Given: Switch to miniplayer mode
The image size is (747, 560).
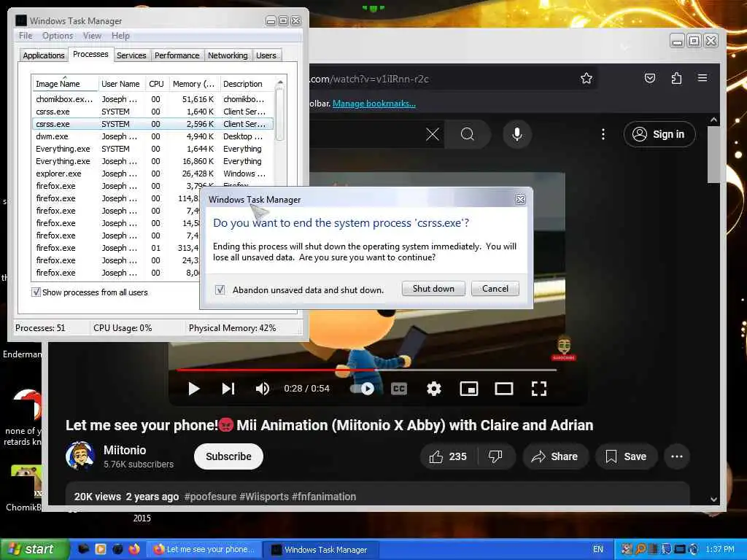Looking at the screenshot, I should pyautogui.click(x=469, y=389).
